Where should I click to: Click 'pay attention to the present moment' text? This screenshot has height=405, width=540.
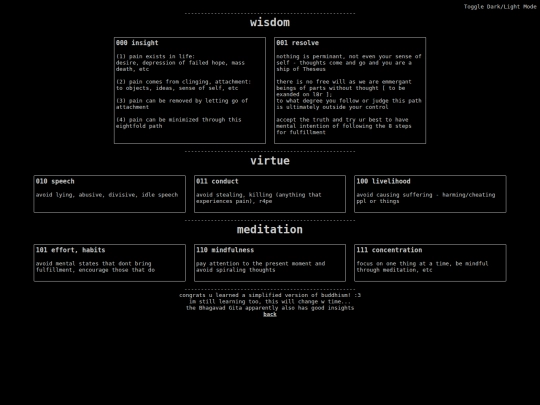point(260,267)
